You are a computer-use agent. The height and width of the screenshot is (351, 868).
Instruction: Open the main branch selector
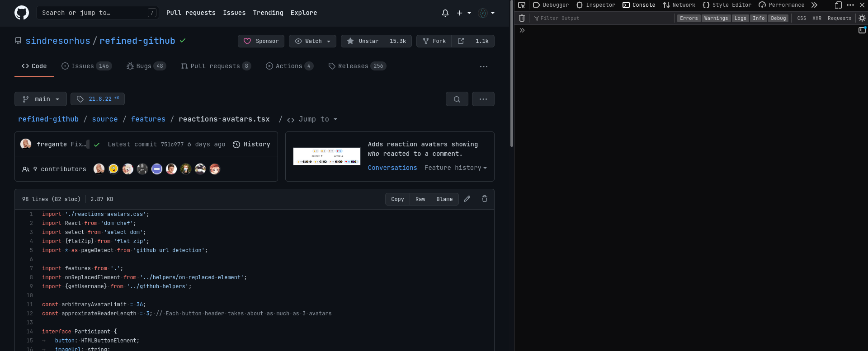41,99
